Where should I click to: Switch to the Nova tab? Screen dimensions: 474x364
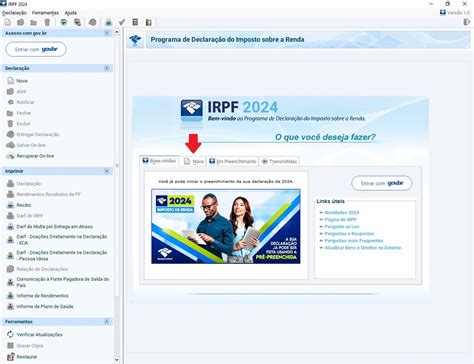(x=193, y=161)
